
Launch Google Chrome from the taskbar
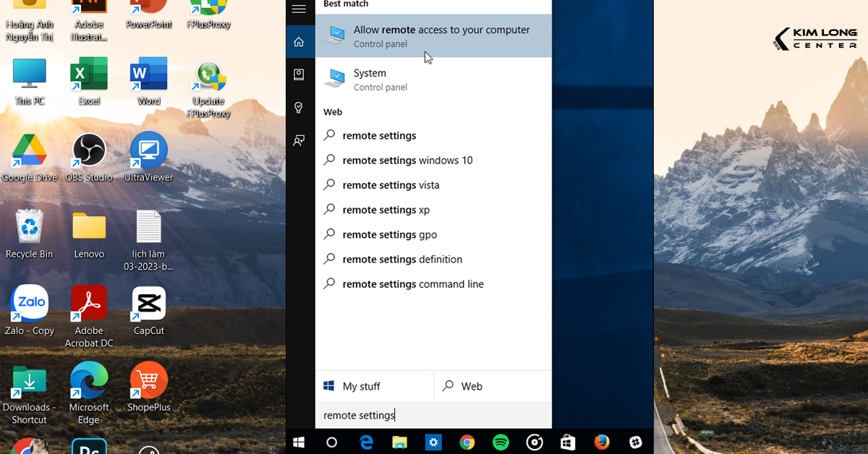467,442
